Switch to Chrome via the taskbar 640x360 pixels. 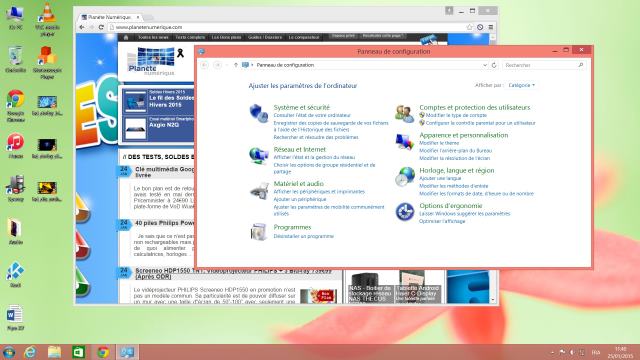pyautogui.click(x=102, y=352)
